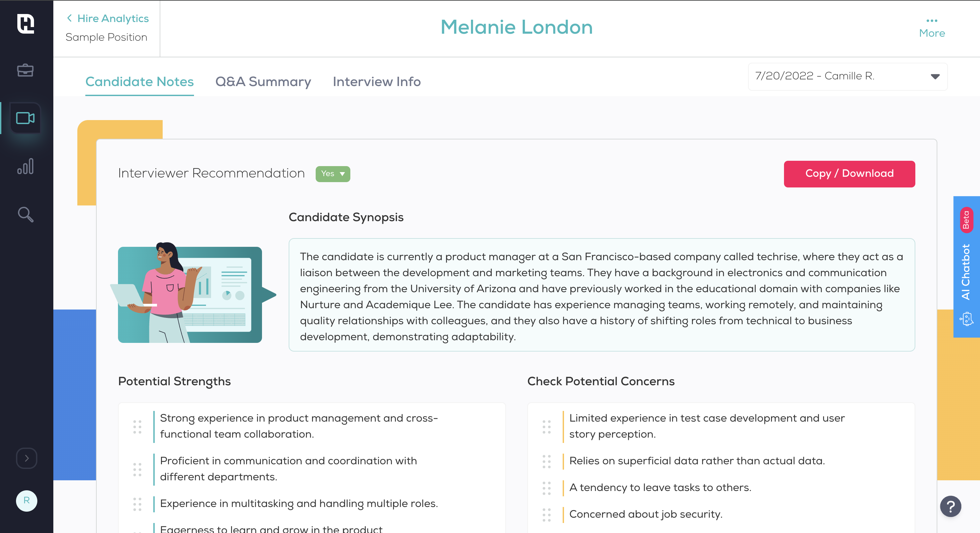
Task: Click the HireLogic logo at top left
Action: pos(25,24)
